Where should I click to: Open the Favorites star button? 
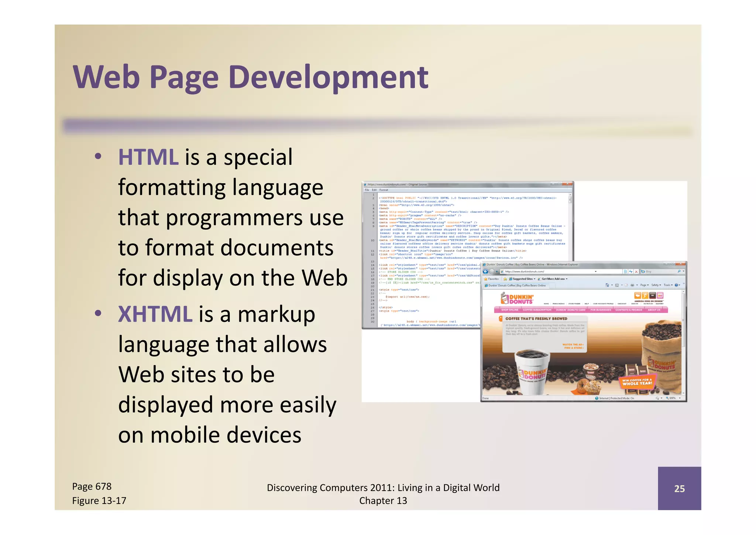pyautogui.click(x=491, y=279)
